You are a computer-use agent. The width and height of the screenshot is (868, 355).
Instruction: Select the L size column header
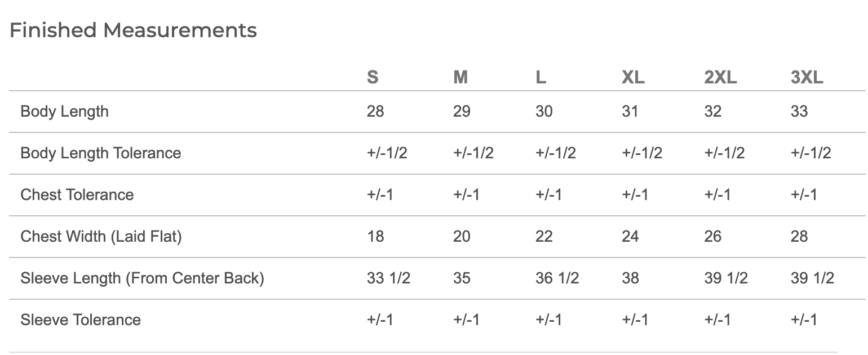(541, 77)
